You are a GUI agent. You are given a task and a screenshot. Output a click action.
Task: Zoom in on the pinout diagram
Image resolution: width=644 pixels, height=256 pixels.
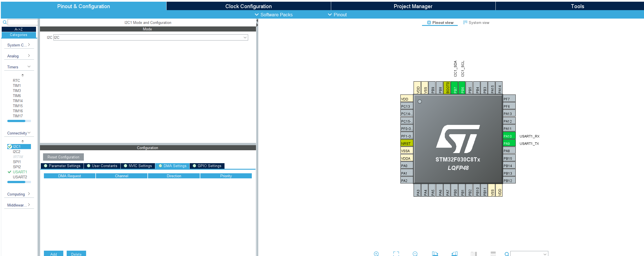click(376, 254)
